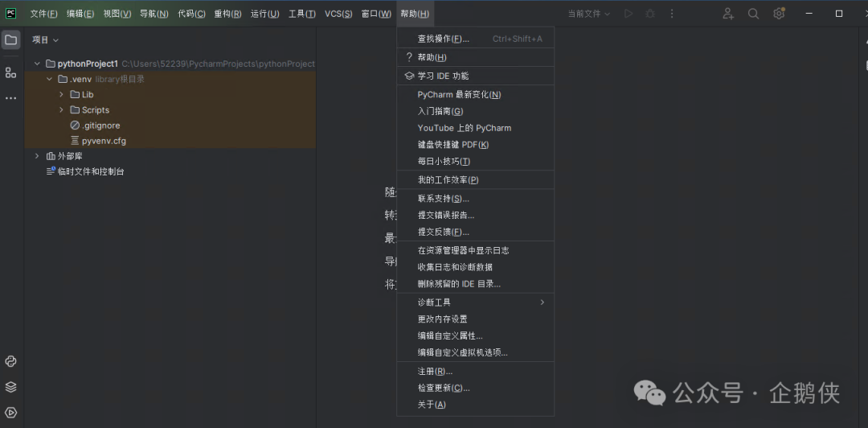Screen dimensions: 868x428
Task: Open the 诊断工具 submenu arrow
Action: click(542, 302)
